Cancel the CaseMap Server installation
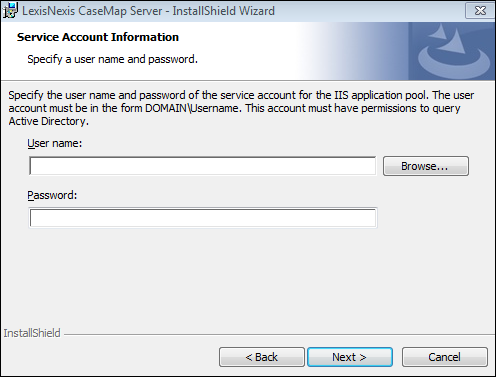This screenshot has height=377, width=496. pyautogui.click(x=445, y=357)
